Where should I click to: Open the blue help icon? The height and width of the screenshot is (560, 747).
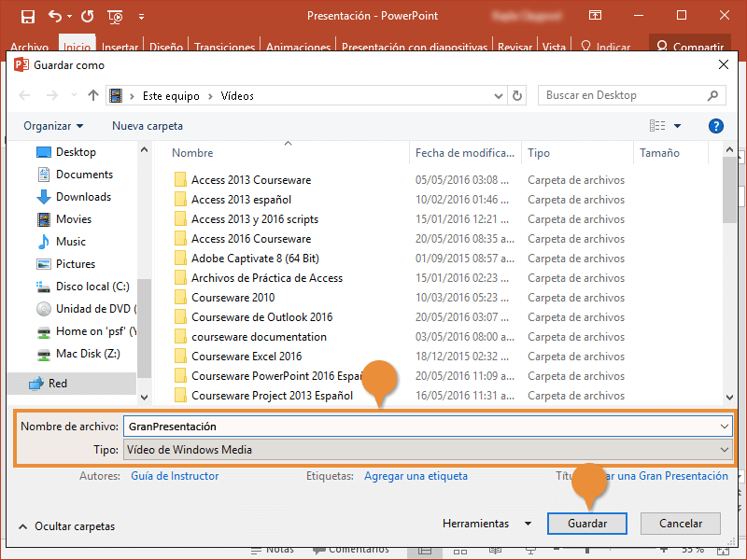point(715,126)
